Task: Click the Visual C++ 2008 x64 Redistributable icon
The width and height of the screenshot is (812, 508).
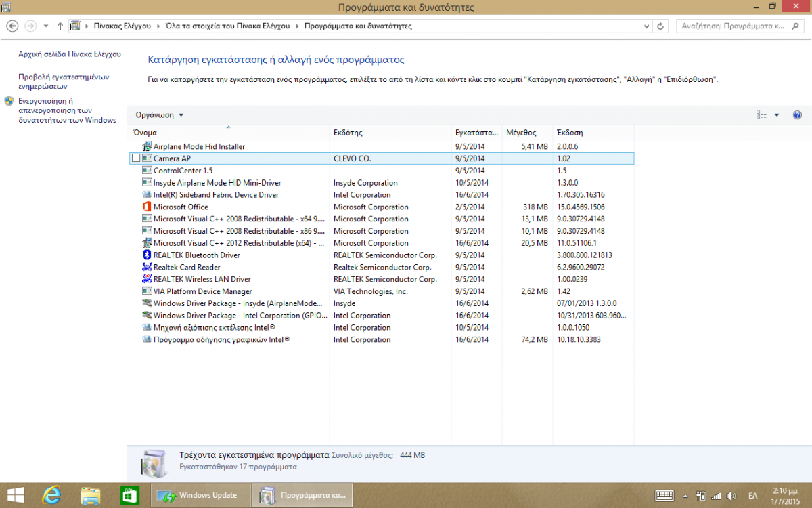Action: point(148,219)
